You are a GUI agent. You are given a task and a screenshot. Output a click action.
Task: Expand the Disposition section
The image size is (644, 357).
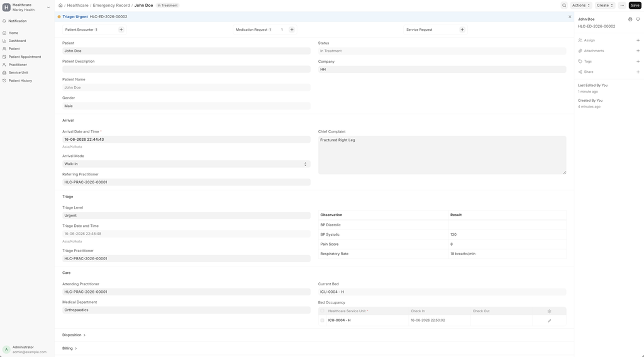74,335
